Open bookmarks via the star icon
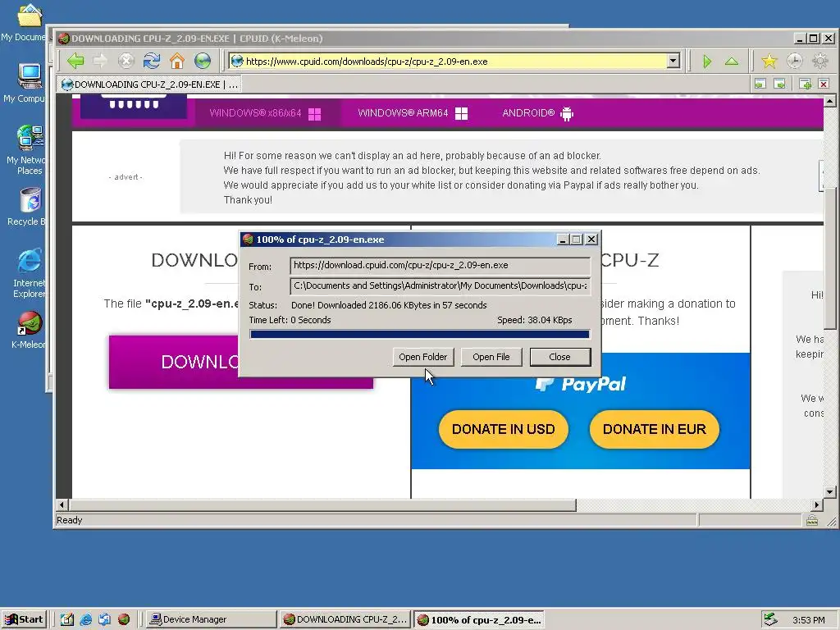840x630 pixels. (x=769, y=61)
